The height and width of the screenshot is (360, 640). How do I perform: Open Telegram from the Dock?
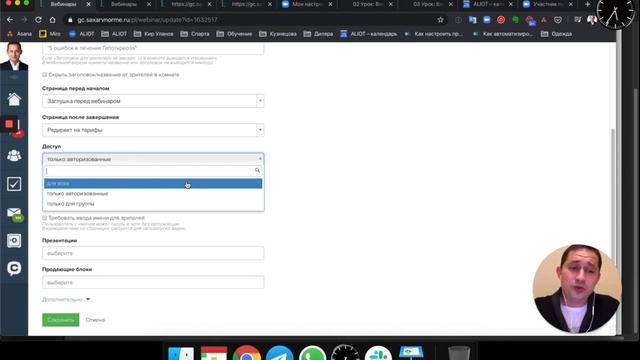[x=279, y=353]
